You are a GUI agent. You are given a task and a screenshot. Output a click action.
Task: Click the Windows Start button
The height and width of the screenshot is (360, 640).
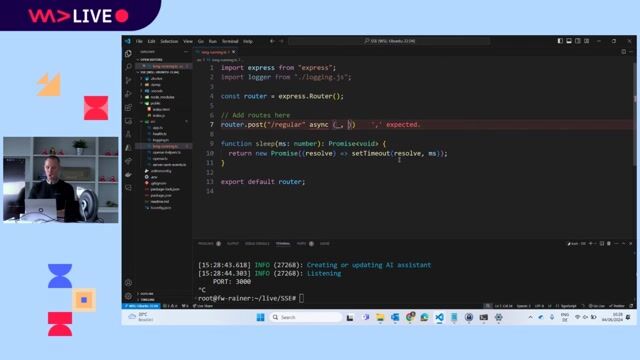[x=260, y=317]
